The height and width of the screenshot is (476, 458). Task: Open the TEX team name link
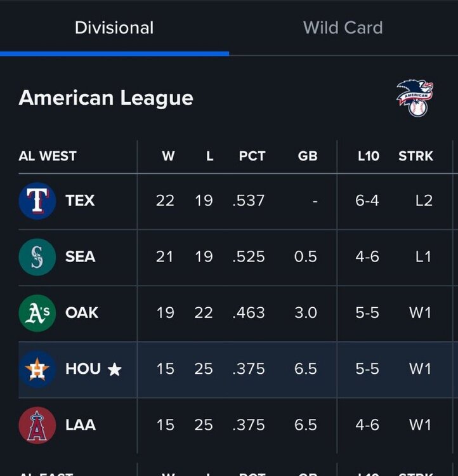[80, 201]
